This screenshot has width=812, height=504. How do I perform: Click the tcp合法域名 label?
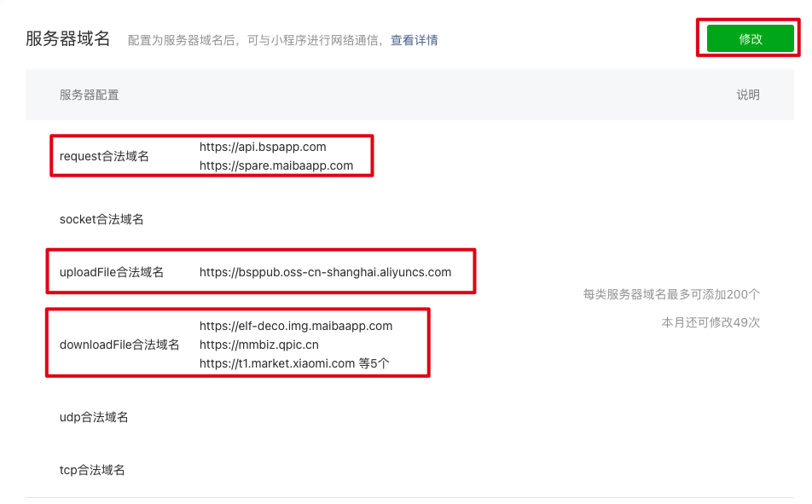pos(92,470)
